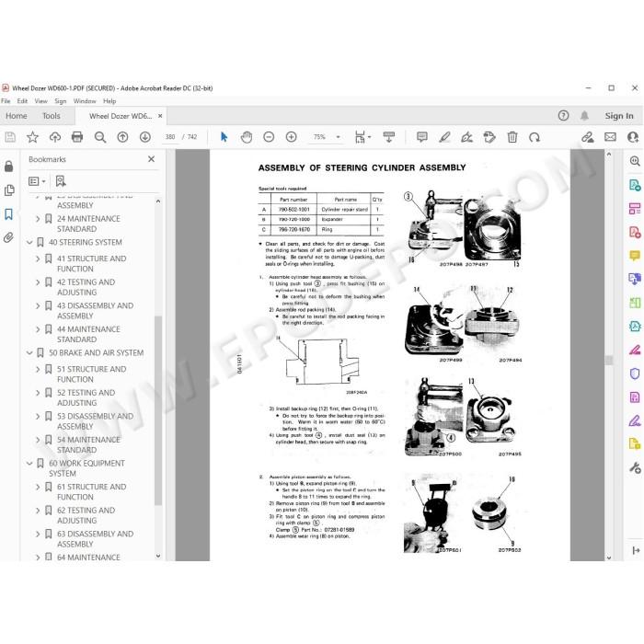Screen dimensions: 644x644
Task: Open right-pane Comment speech bubble tool
Action: [x=635, y=256]
